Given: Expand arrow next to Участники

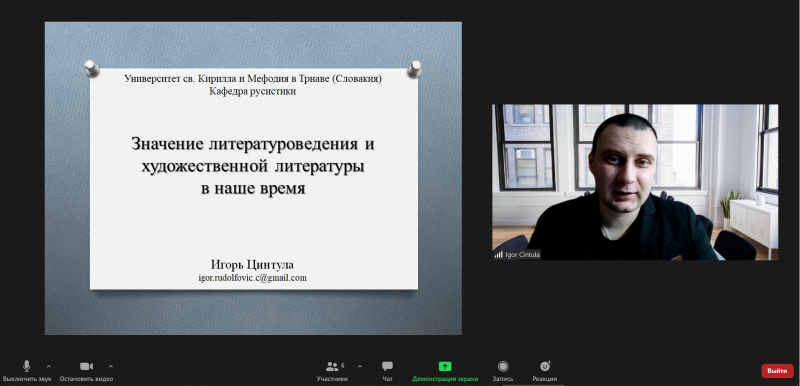Looking at the screenshot, I should tap(360, 366).
